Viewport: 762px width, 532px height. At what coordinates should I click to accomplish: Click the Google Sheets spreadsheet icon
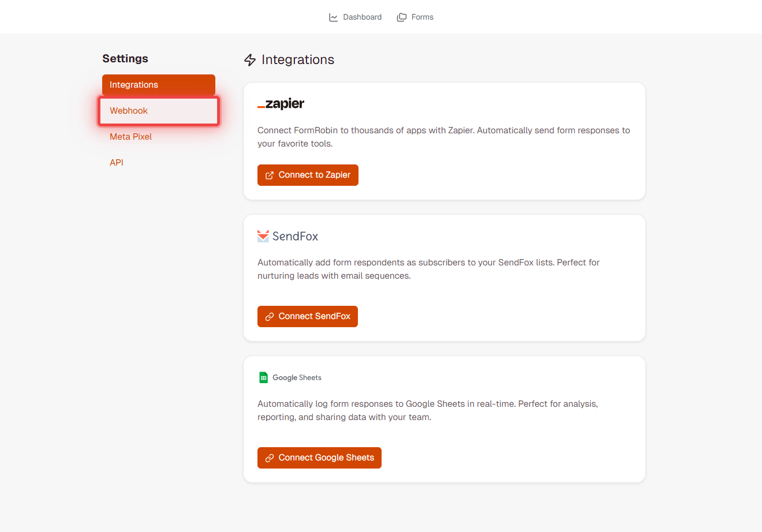pos(263,377)
